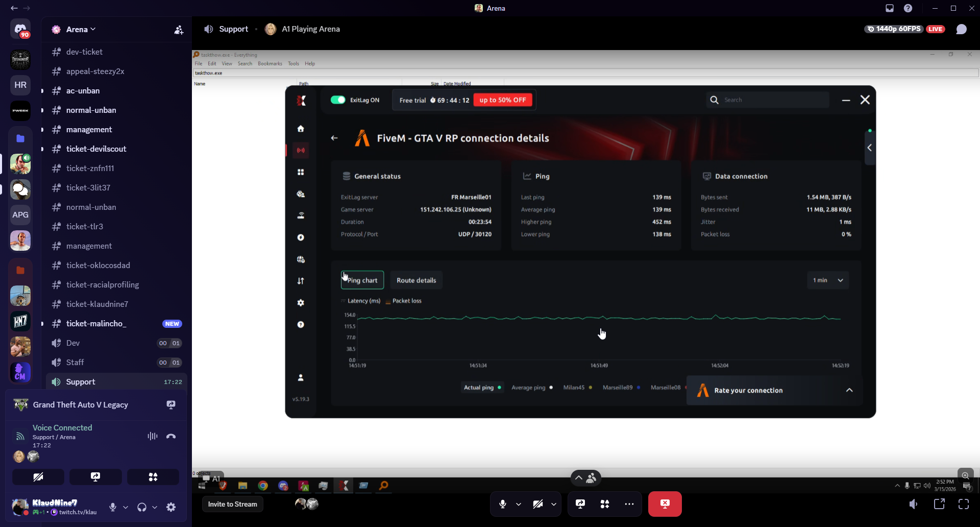The height and width of the screenshot is (527, 980).
Task: Open the ExitLag router sidebar icon
Action: [301, 215]
